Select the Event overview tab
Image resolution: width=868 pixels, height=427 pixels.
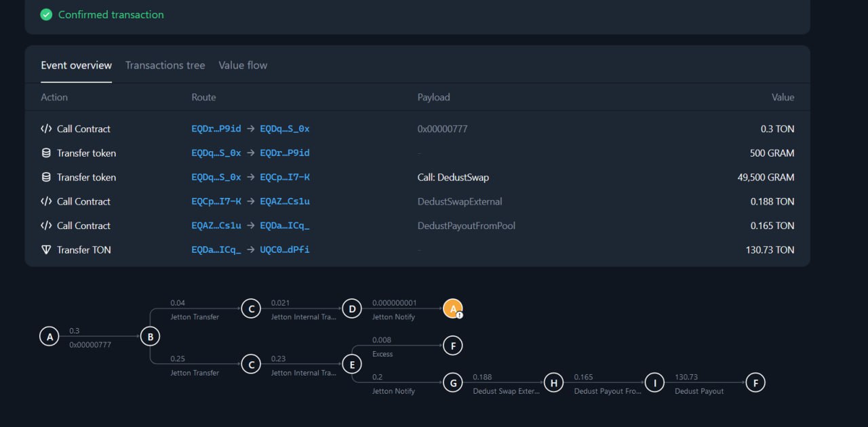76,65
